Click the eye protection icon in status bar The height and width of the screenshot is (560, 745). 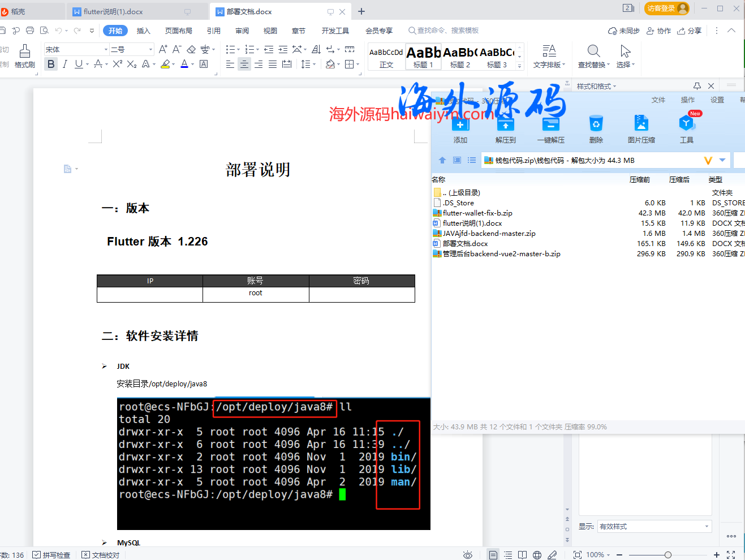(x=468, y=555)
